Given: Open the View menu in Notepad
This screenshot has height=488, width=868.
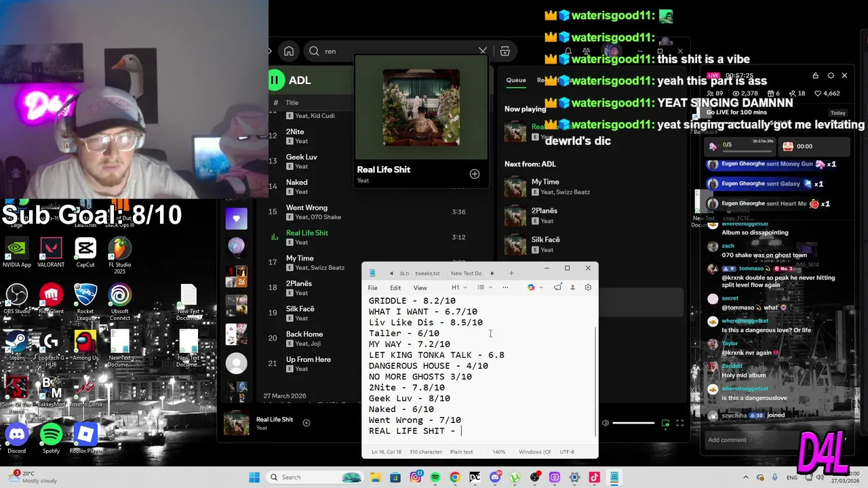Looking at the screenshot, I should 420,287.
